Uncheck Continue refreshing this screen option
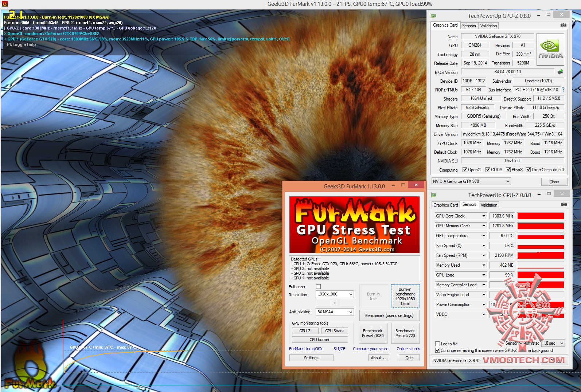 438,350
